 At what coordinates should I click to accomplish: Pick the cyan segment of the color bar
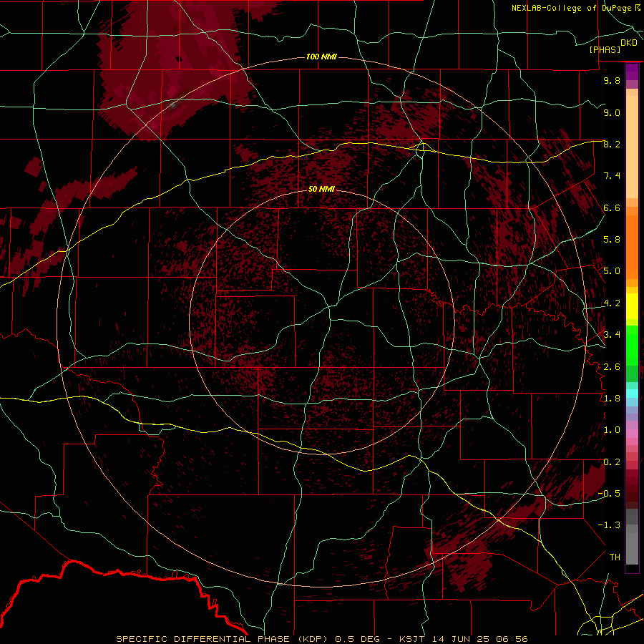coord(632,394)
